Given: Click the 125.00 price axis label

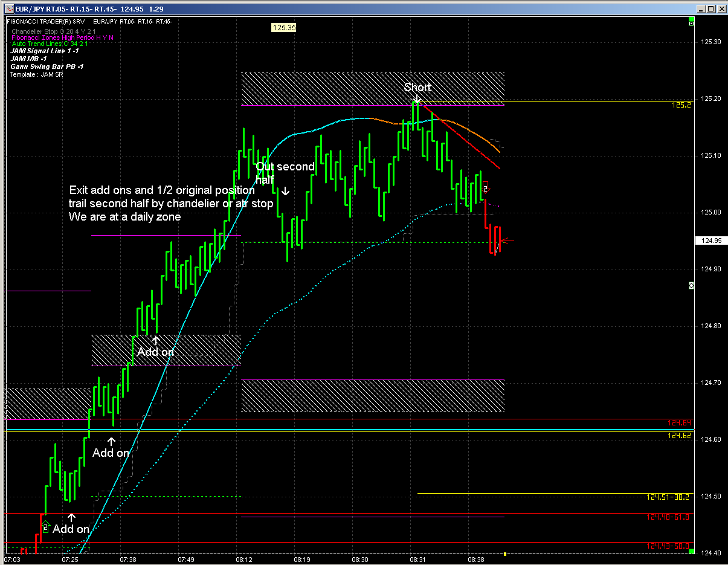Looking at the screenshot, I should pyautogui.click(x=711, y=212).
